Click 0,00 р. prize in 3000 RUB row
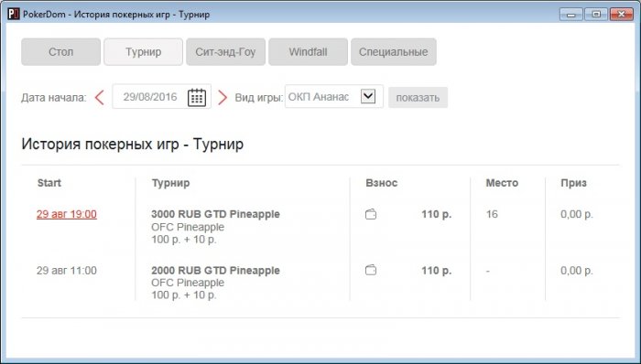The height and width of the screenshot is (364, 641). (x=576, y=214)
